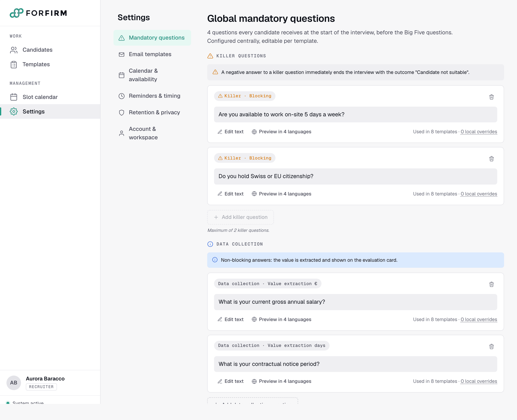Open local overrides for notice period question
This screenshot has width=517, height=420.
479,381
